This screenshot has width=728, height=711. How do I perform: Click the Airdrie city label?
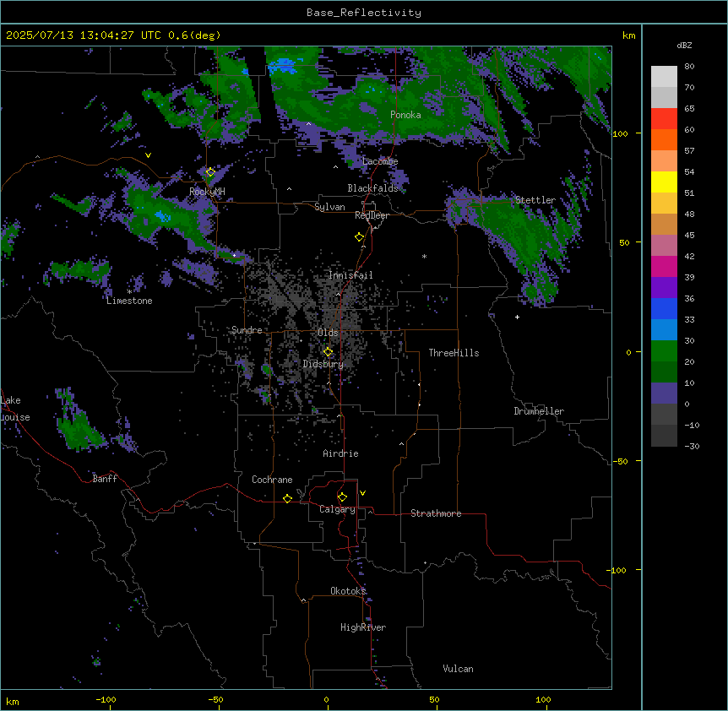340,453
